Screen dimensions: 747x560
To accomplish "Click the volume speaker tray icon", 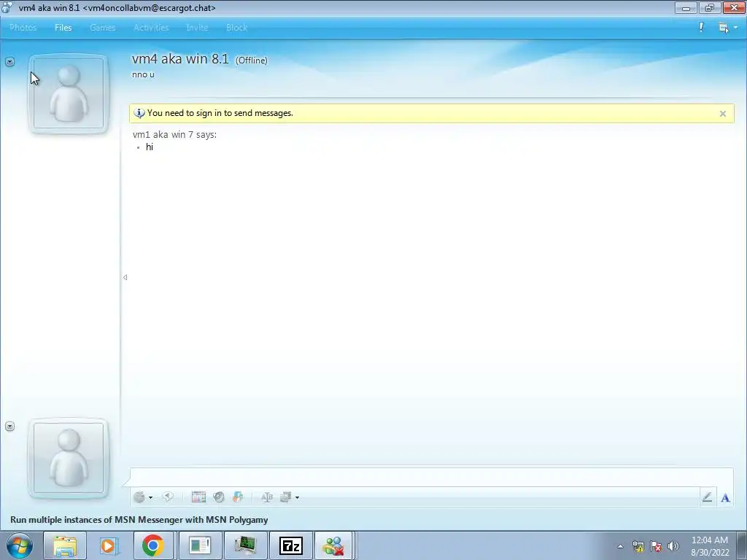I will (673, 546).
